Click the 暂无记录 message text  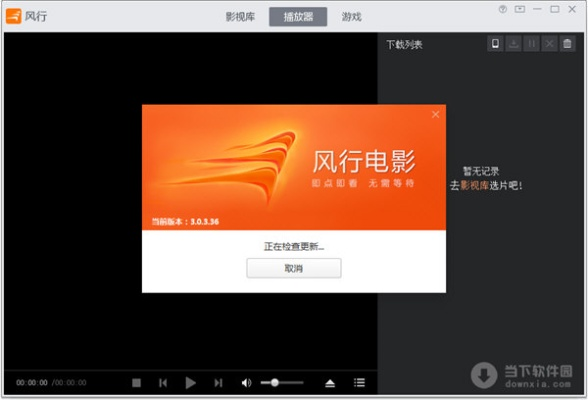tap(481, 171)
